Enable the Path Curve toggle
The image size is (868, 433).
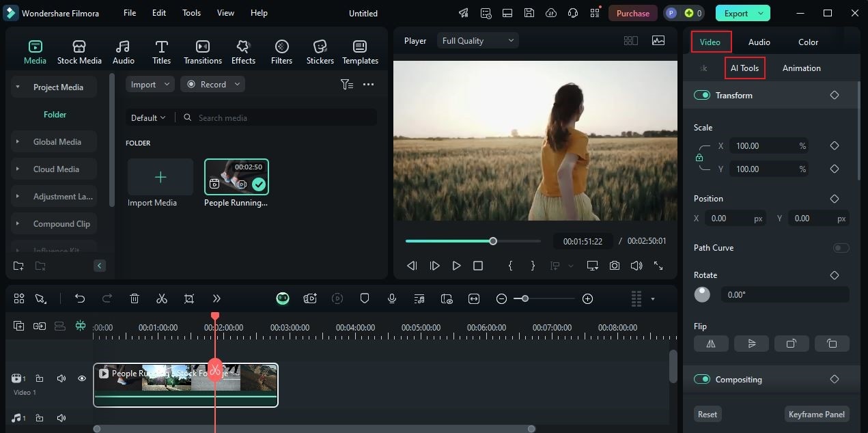(x=841, y=248)
